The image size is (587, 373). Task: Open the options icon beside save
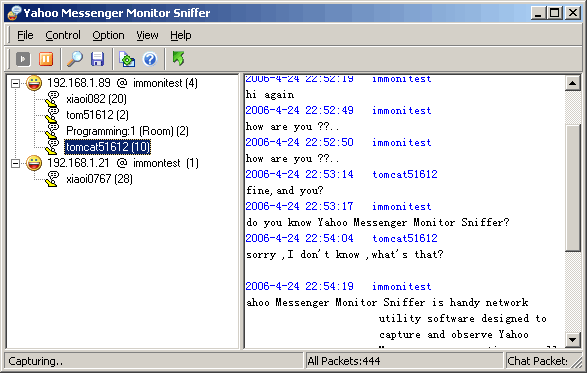tap(127, 59)
